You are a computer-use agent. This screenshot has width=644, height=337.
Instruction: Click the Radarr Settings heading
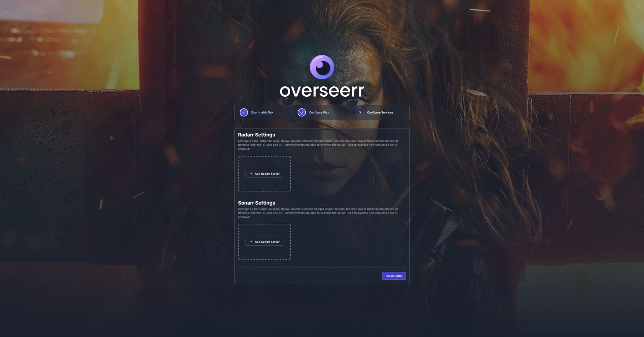[257, 135]
